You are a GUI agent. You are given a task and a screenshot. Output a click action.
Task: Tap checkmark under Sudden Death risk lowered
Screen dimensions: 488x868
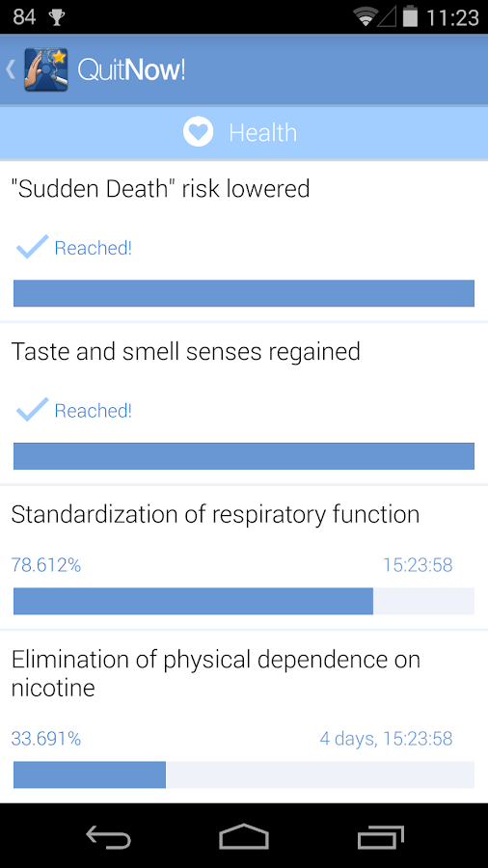(x=32, y=247)
